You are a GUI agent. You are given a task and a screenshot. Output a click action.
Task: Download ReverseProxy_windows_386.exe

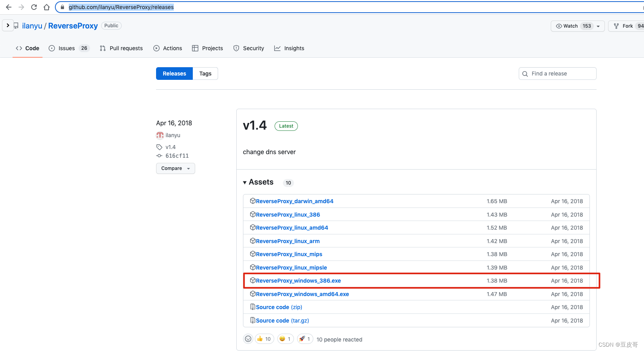tap(298, 281)
